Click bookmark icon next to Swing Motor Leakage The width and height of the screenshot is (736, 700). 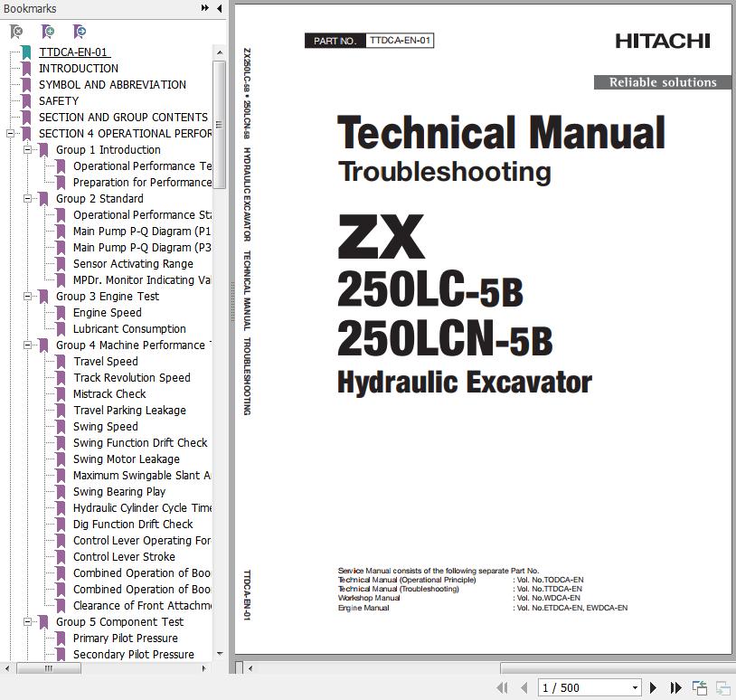point(61,459)
